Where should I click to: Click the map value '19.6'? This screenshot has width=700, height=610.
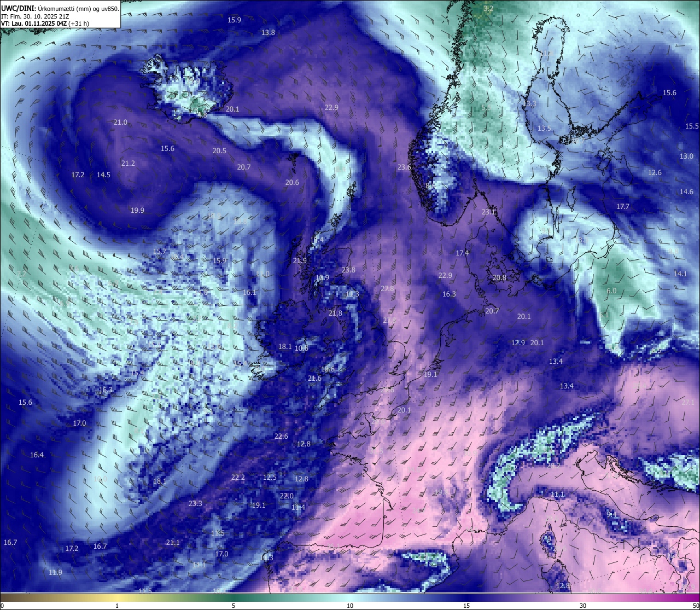click(x=328, y=370)
